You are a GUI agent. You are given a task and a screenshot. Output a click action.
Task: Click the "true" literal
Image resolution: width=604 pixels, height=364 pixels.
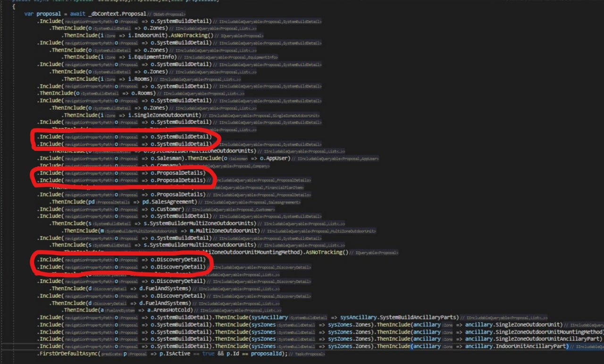208,354
